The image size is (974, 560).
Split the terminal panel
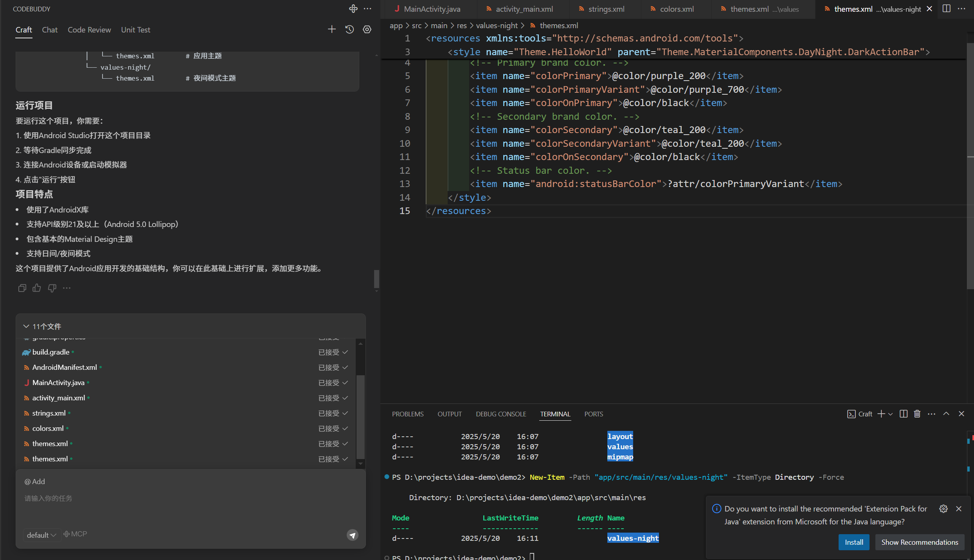(903, 414)
